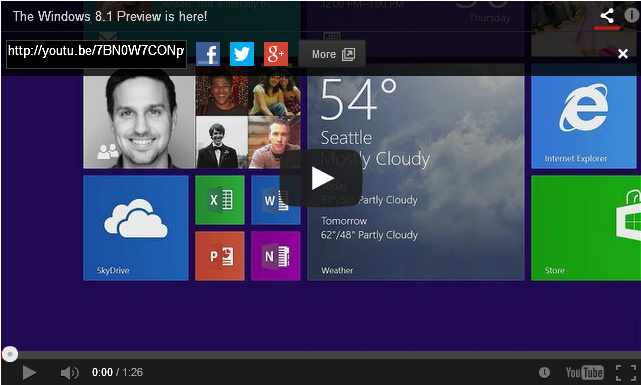Click the PowerPoint tile
This screenshot has width=641, height=385.
click(220, 256)
